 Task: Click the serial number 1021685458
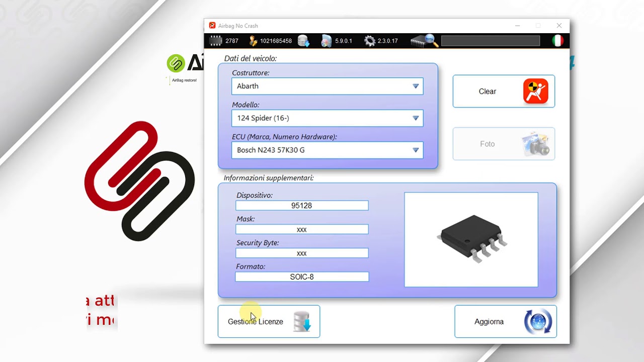[x=276, y=41]
